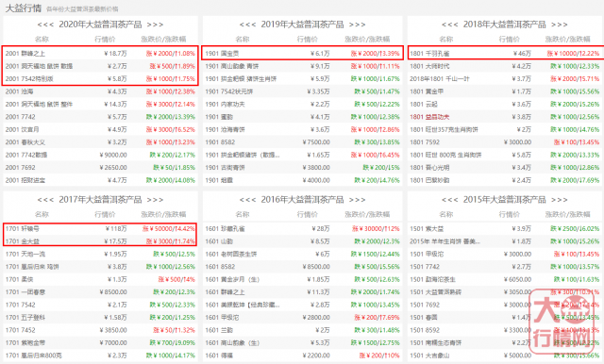Click the 大益行情网 red watermark logo

563,322
